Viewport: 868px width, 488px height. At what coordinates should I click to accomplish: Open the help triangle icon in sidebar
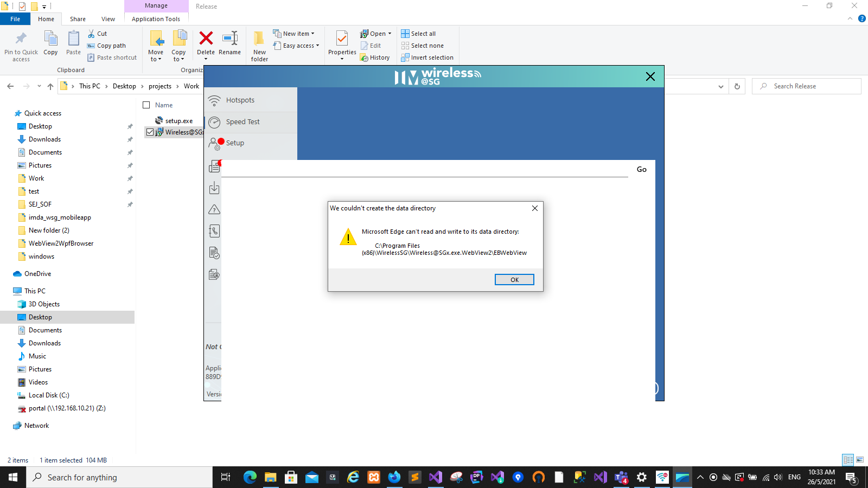[214, 209]
